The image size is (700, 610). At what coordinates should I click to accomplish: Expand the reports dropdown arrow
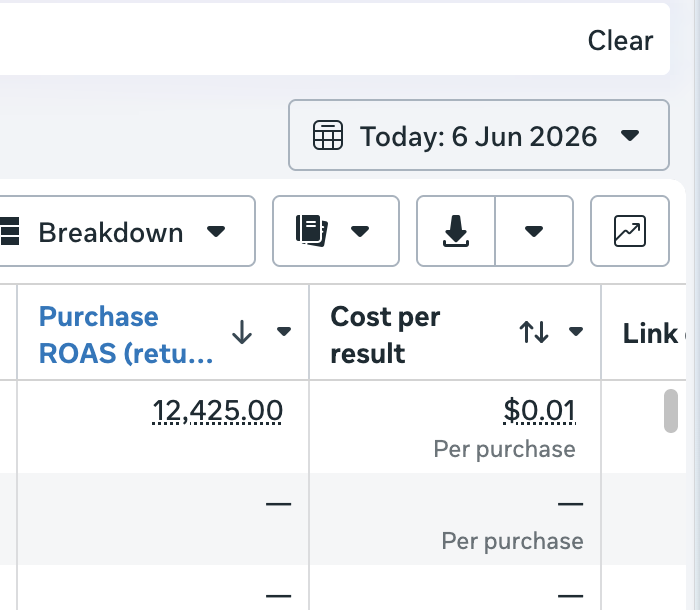tap(359, 231)
